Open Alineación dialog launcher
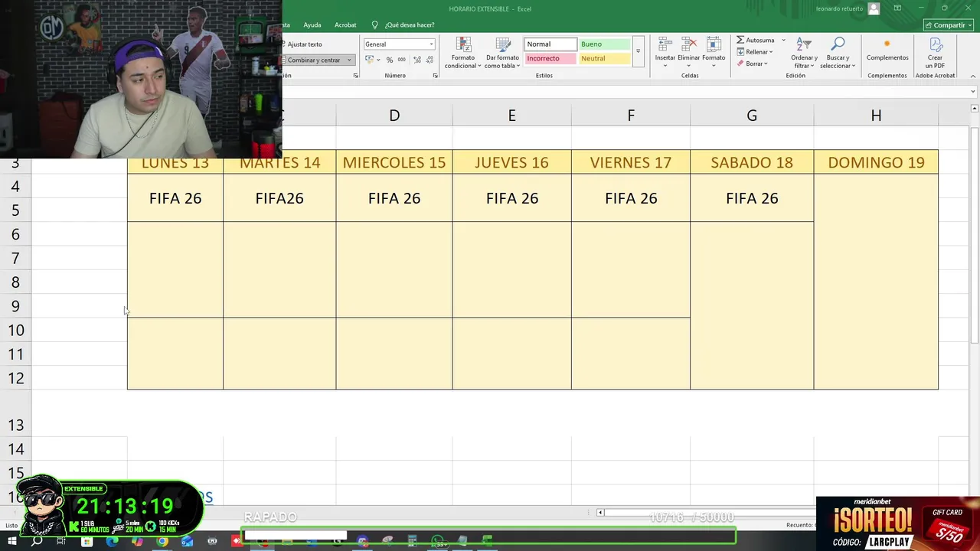The width and height of the screenshot is (980, 551). tap(356, 76)
